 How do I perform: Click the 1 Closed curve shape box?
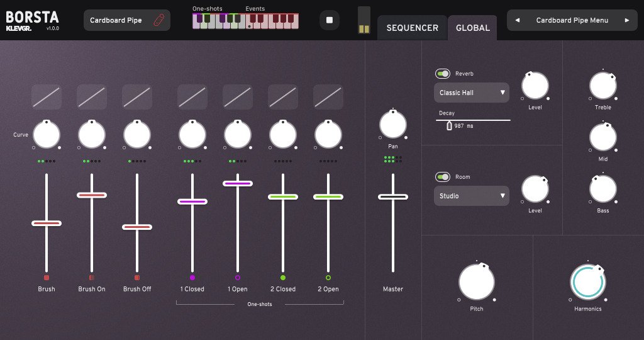pyautogui.click(x=192, y=97)
